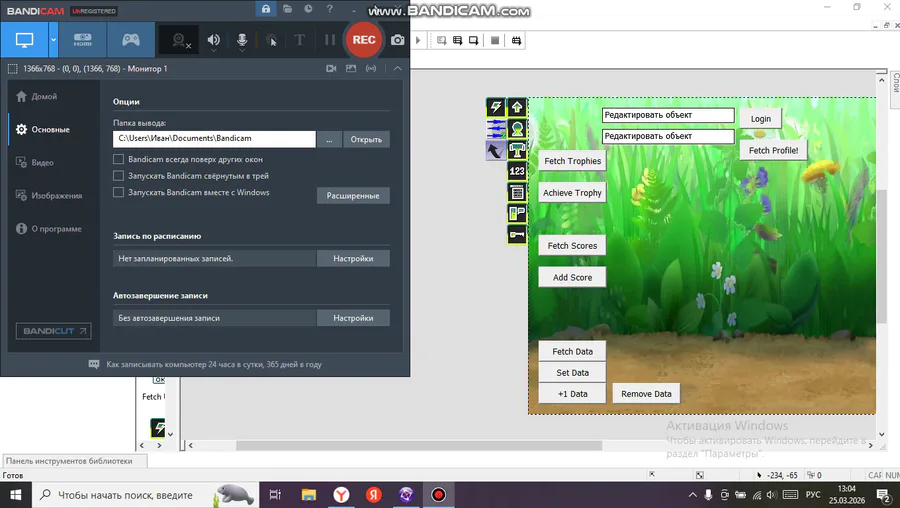Select the key object icon
Screen dimensions: 900x508
click(x=517, y=235)
